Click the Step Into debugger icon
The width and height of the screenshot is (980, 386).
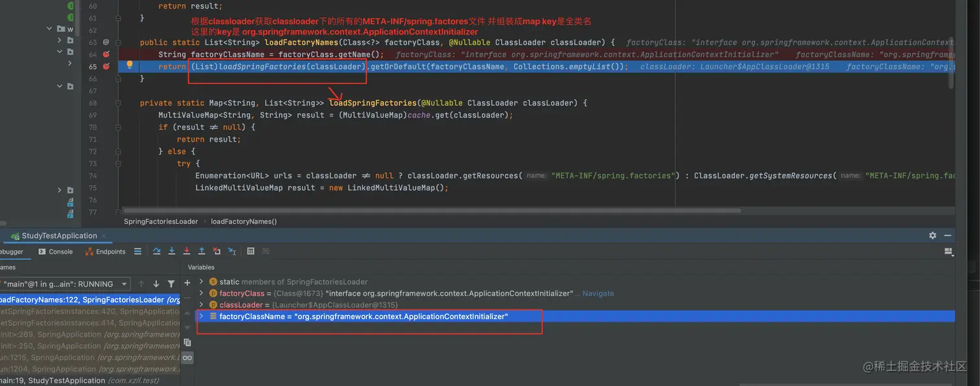coord(172,251)
